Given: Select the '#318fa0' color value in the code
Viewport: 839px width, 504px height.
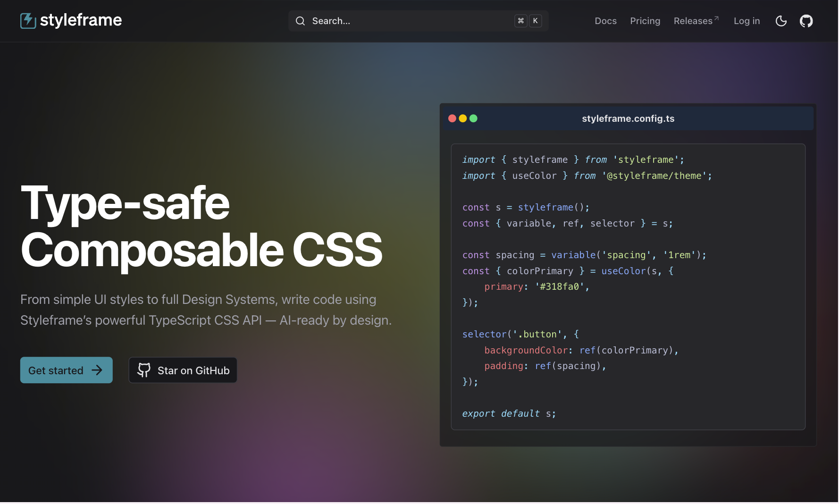Looking at the screenshot, I should pyautogui.click(x=561, y=286).
